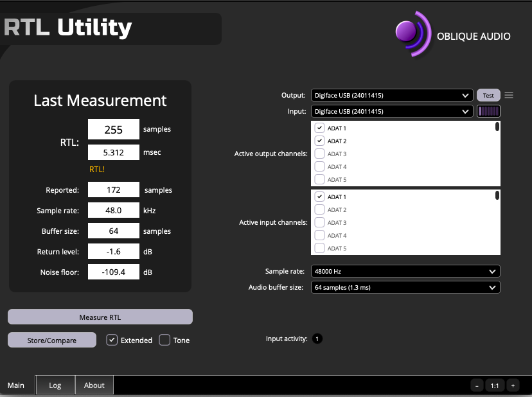Viewport: 532px width, 397px height.
Task: Click the Return level field showing -1.6
Action: click(x=114, y=251)
